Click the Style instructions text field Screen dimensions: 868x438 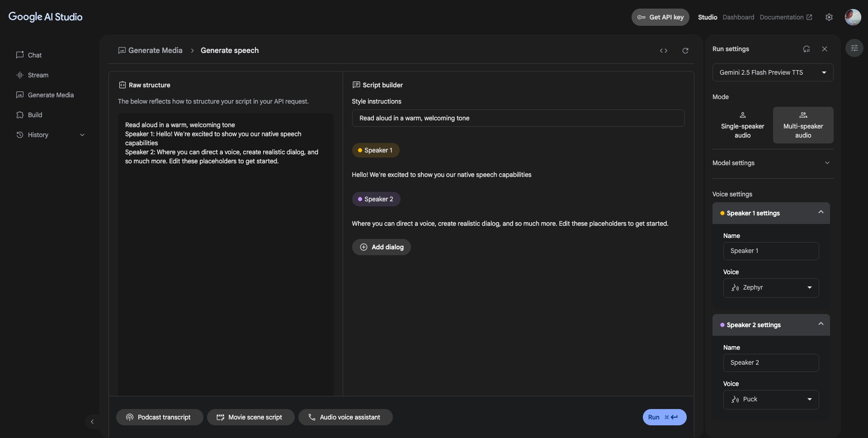[518, 118]
